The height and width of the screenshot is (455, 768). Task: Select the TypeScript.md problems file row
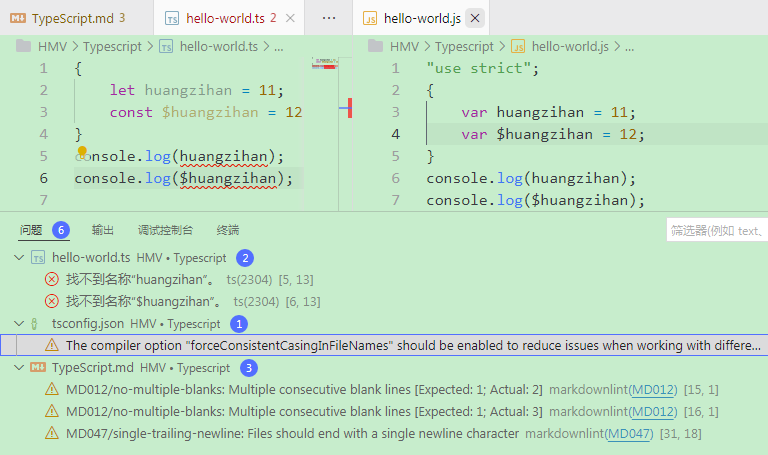(x=384, y=367)
